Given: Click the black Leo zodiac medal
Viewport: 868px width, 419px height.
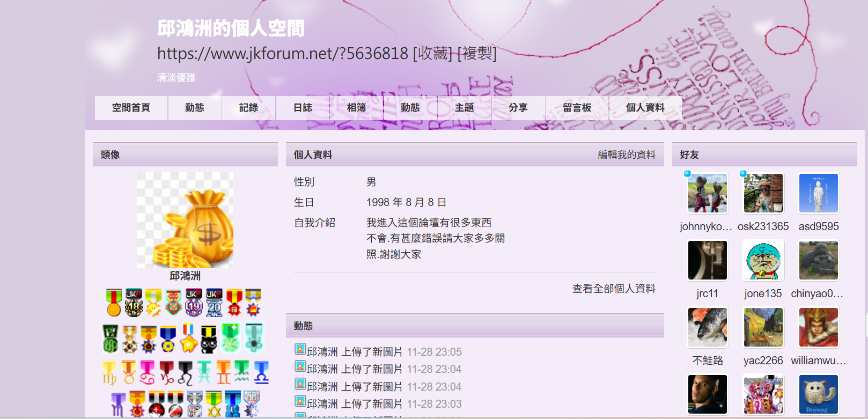Looking at the screenshot, I should pos(185,373).
